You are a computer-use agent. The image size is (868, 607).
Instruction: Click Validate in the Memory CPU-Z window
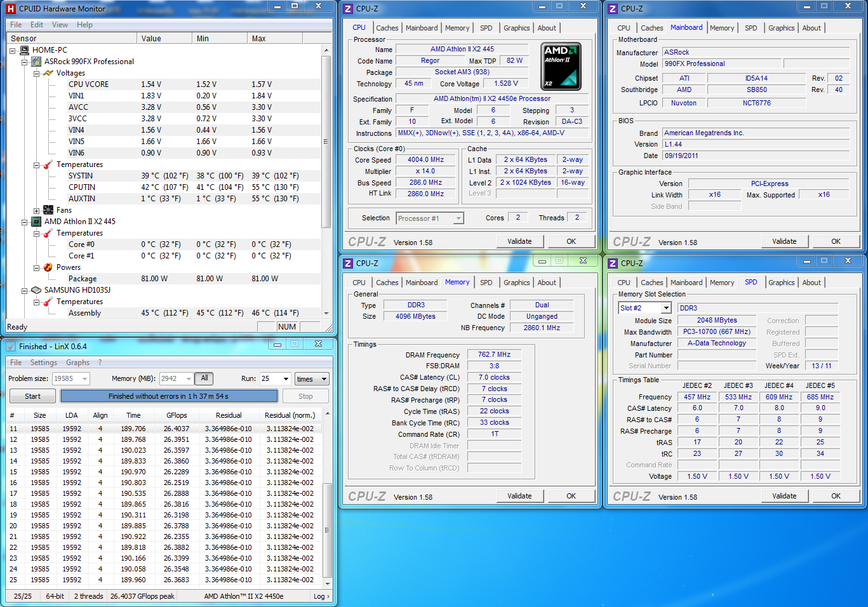[519, 496]
